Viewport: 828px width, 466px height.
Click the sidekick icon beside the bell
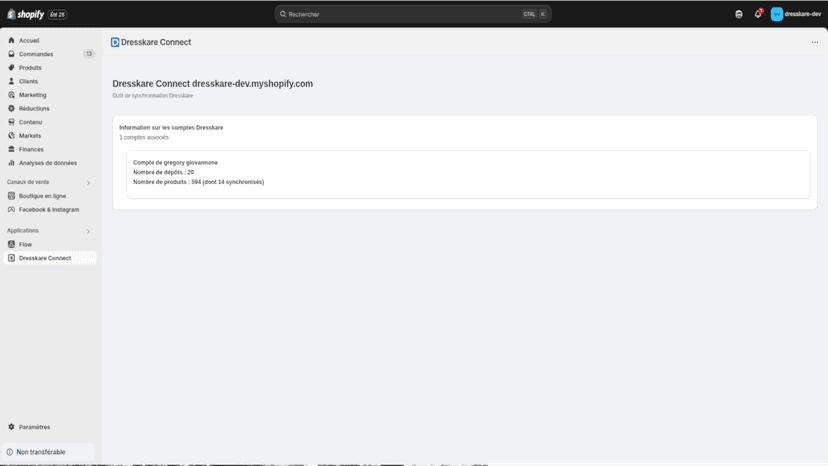point(739,14)
